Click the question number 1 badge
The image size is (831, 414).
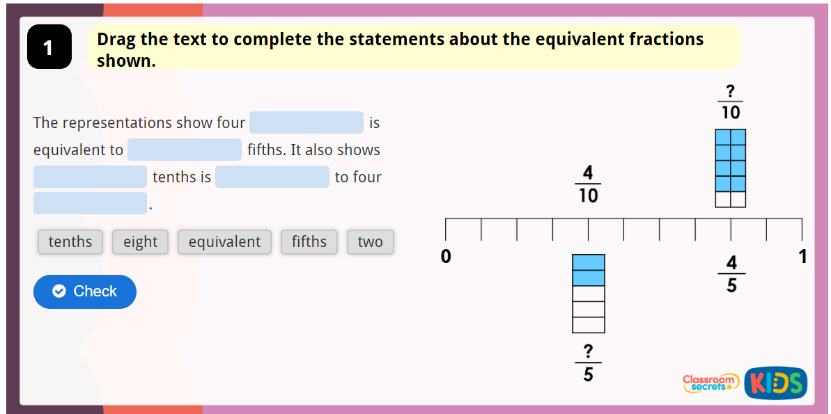[47, 47]
